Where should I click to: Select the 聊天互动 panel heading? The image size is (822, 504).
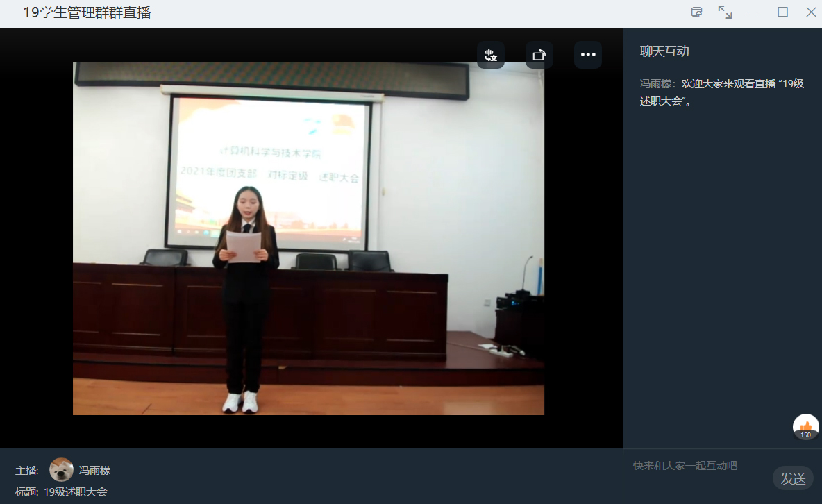(664, 51)
